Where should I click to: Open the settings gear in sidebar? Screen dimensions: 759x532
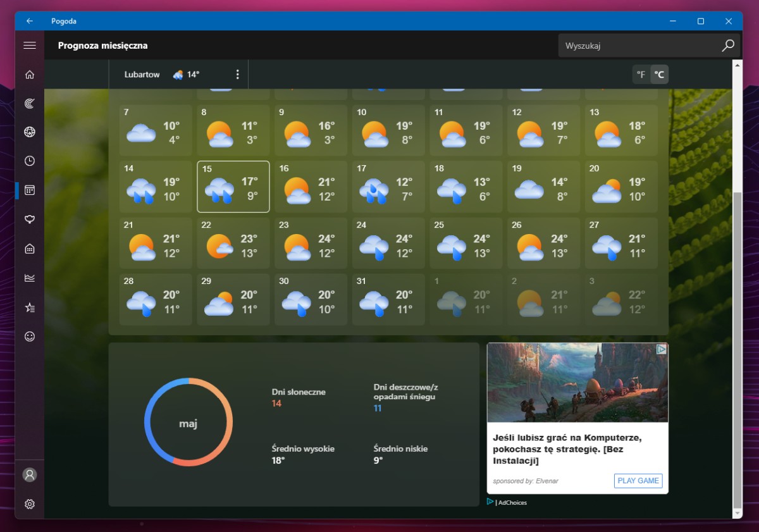30,504
